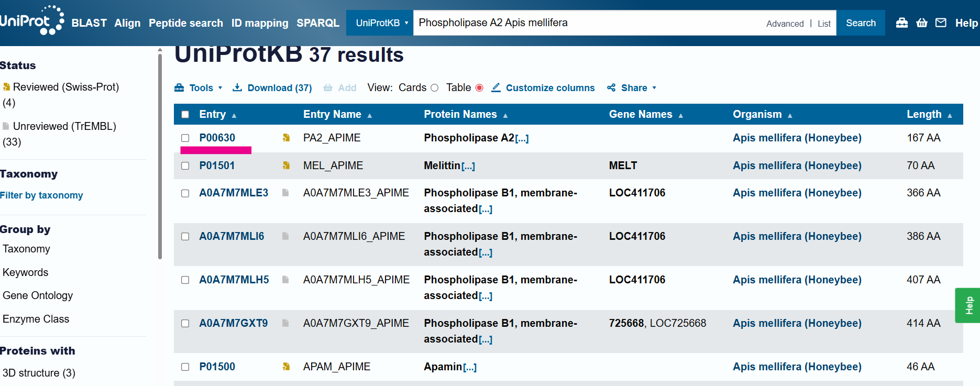This screenshot has height=386, width=980.
Task: Toggle the select-all checkbox in table header
Action: 185,115
